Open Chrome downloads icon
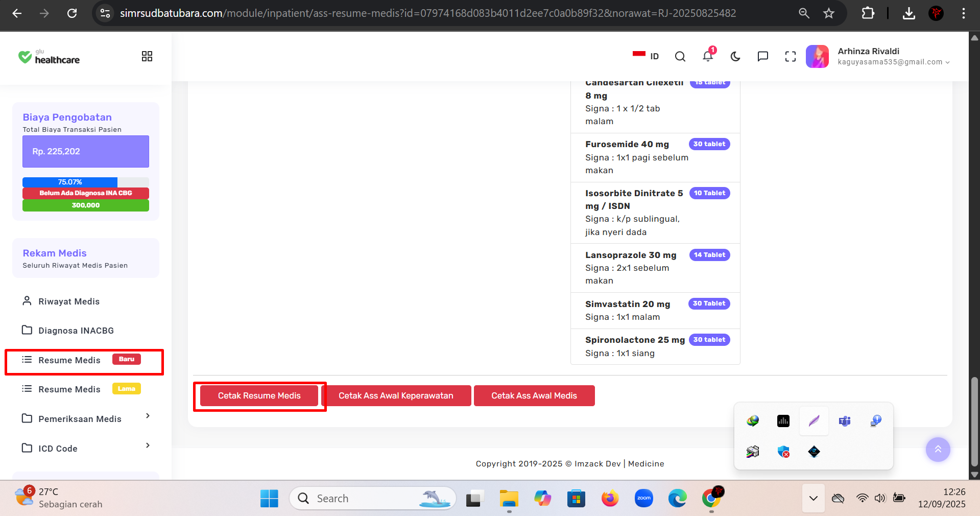 click(909, 13)
